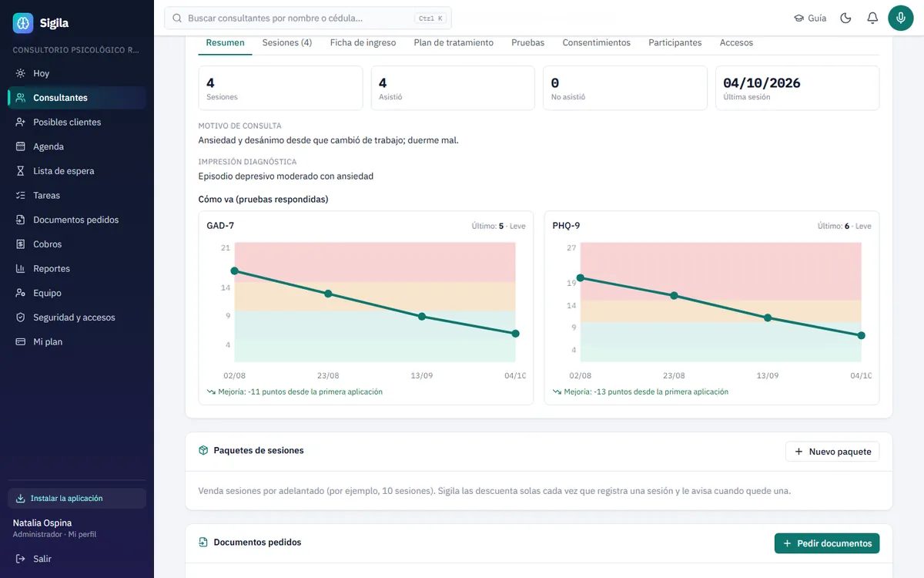Click PHQ-9 'Último: 6 · Leve' label
Image resolution: width=924 pixels, height=578 pixels.
pos(845,227)
